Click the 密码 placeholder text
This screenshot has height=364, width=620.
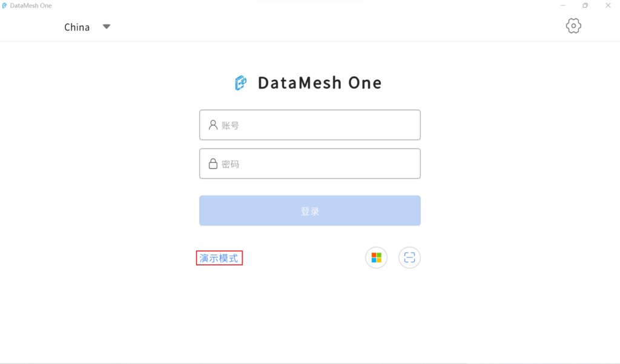tap(230, 164)
